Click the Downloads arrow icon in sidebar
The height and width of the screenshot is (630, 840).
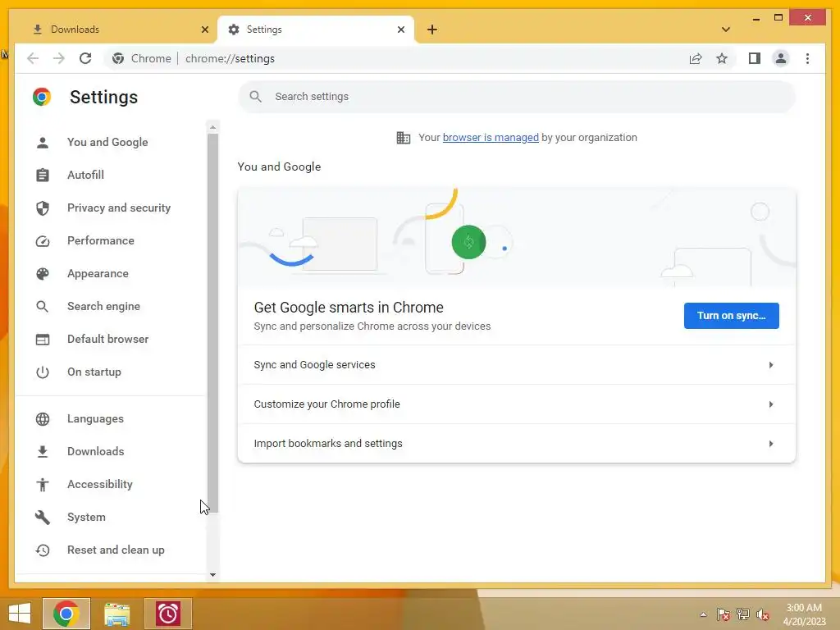click(43, 452)
